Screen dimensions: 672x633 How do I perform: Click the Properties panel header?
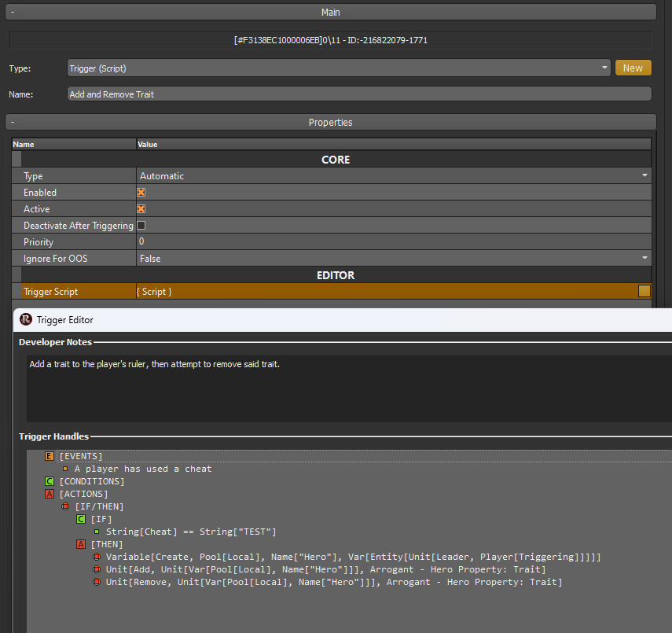pyautogui.click(x=330, y=121)
